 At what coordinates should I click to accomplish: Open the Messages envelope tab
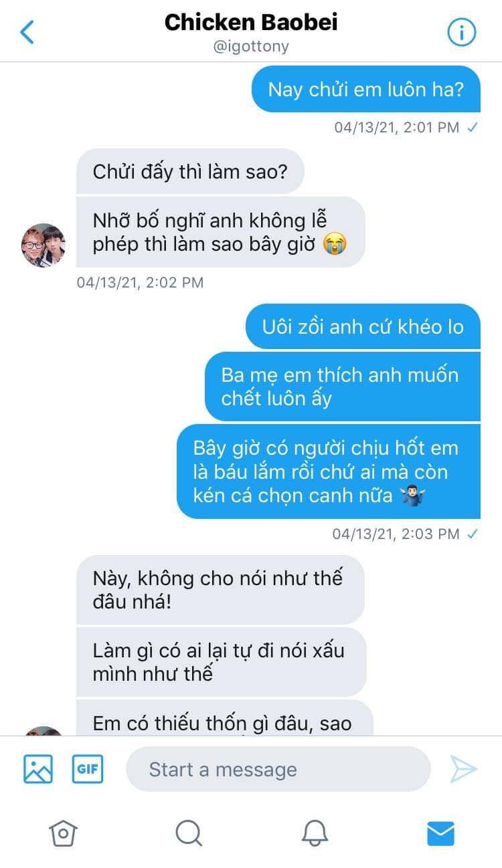point(440,833)
